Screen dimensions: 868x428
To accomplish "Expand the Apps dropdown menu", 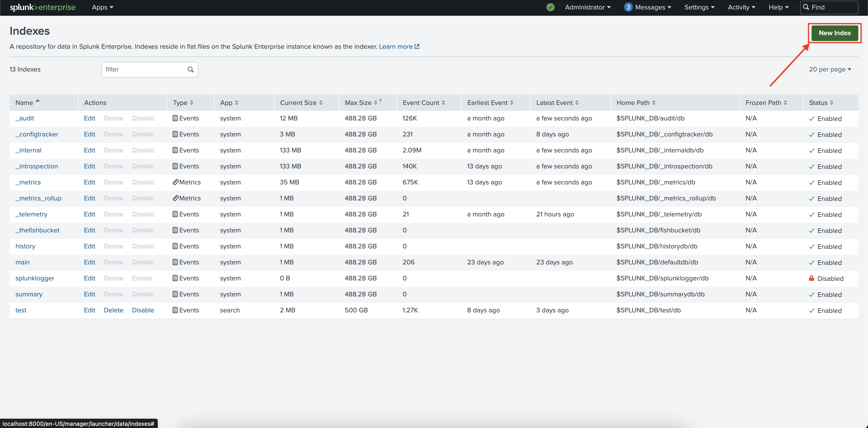I will pos(102,7).
